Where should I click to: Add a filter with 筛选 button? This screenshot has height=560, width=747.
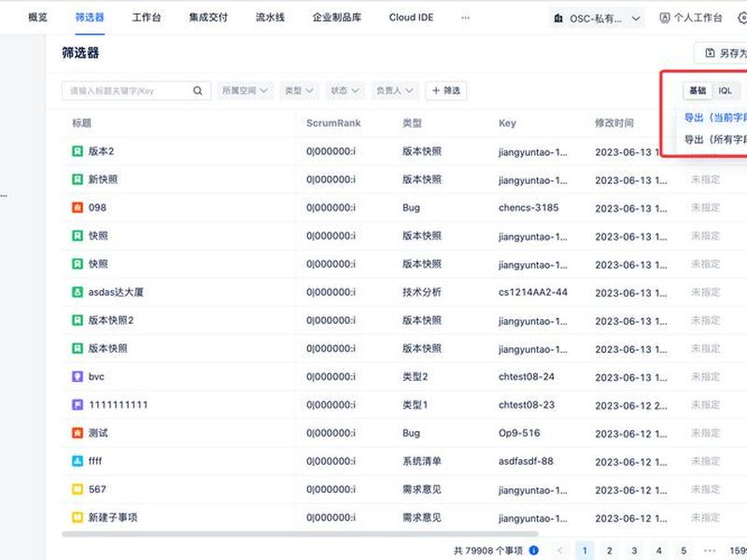pos(446,91)
